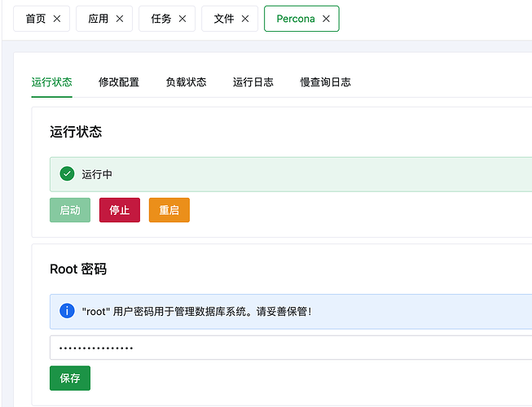Select the 文件 page tab
Viewport: 532px width, 407px height.
coord(224,19)
